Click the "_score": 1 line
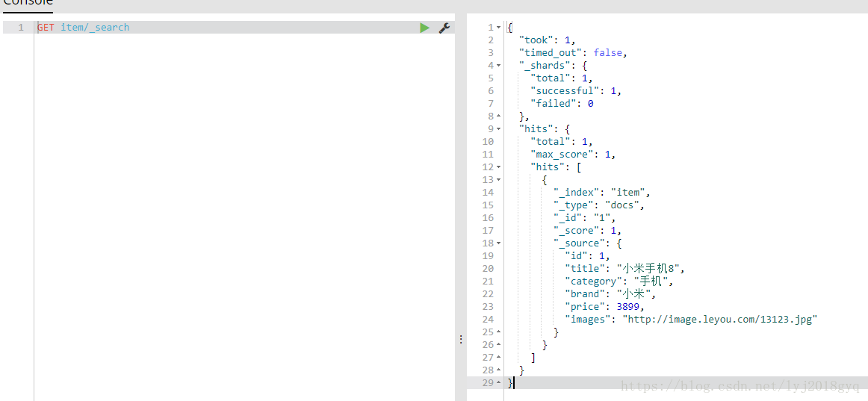 click(587, 231)
